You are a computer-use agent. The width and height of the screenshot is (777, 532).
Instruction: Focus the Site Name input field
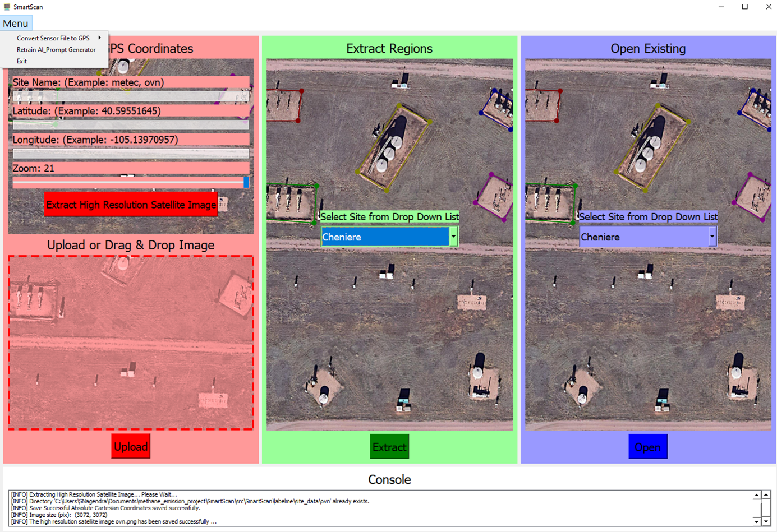pos(131,96)
